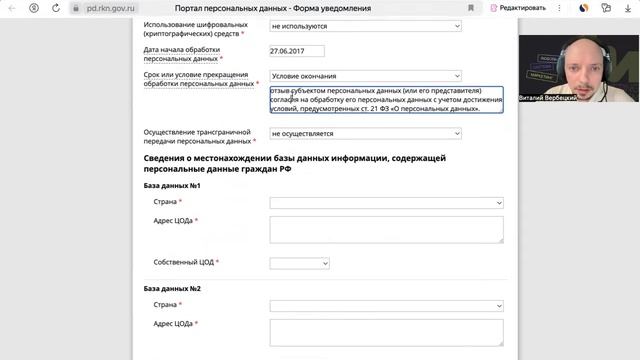Open the tabs collections icon
The width and height of the screenshot is (640, 360).
(606, 8)
